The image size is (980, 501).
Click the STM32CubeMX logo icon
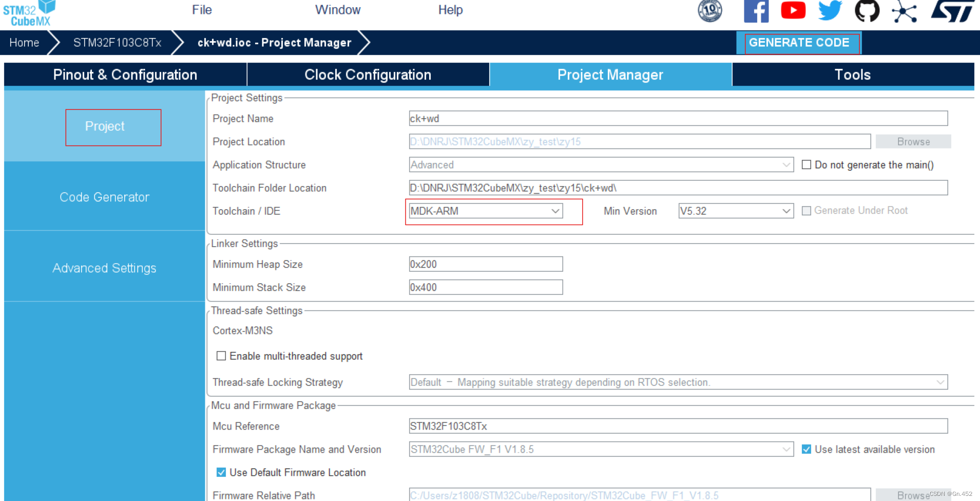(29, 13)
